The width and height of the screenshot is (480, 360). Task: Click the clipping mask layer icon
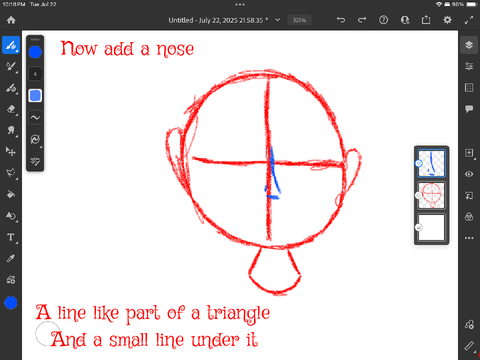tap(469, 195)
